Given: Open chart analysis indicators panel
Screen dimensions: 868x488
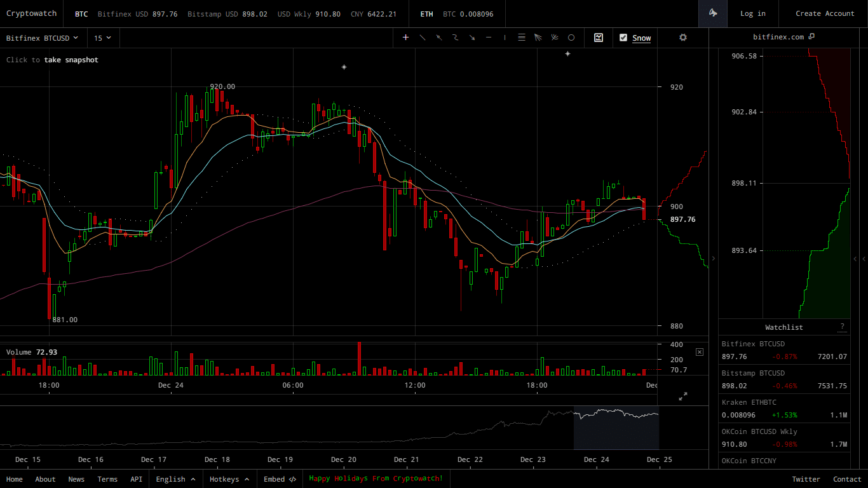Looking at the screenshot, I should click(x=599, y=37).
